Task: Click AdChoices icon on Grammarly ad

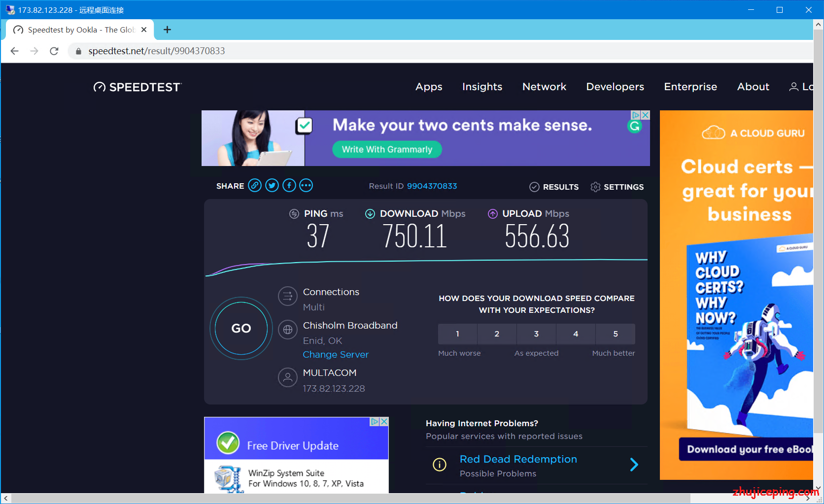Action: tap(636, 115)
